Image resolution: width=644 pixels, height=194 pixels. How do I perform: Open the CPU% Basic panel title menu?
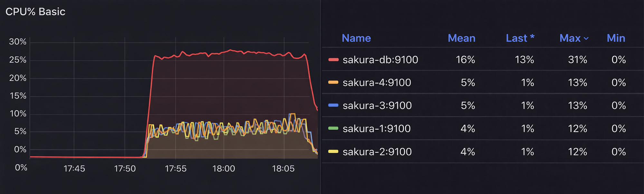(x=35, y=12)
